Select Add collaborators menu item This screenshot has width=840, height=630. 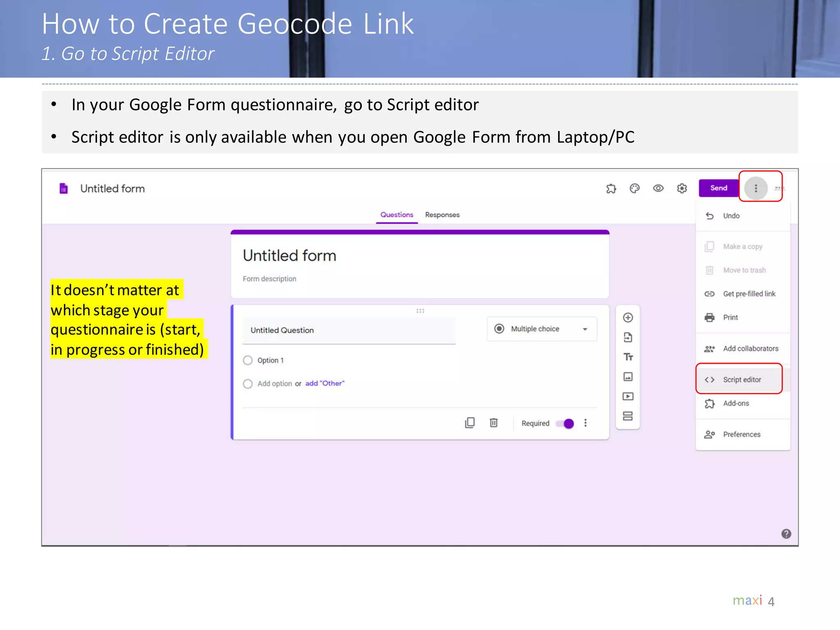point(743,349)
